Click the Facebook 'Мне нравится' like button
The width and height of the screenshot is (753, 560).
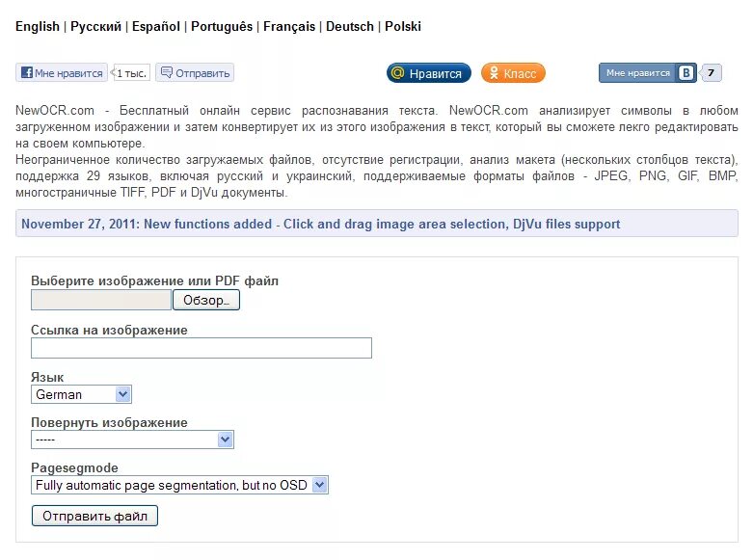62,73
